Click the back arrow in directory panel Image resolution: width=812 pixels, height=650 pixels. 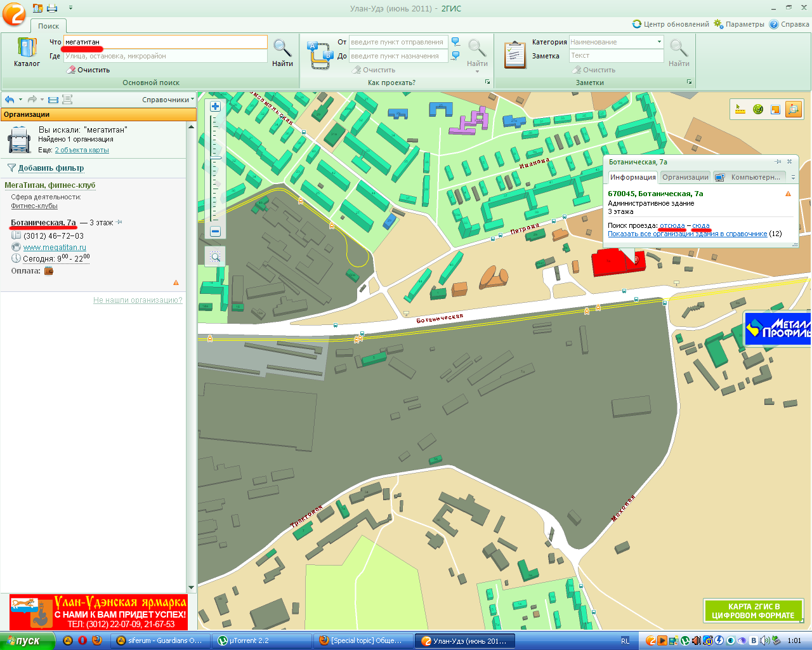point(10,100)
